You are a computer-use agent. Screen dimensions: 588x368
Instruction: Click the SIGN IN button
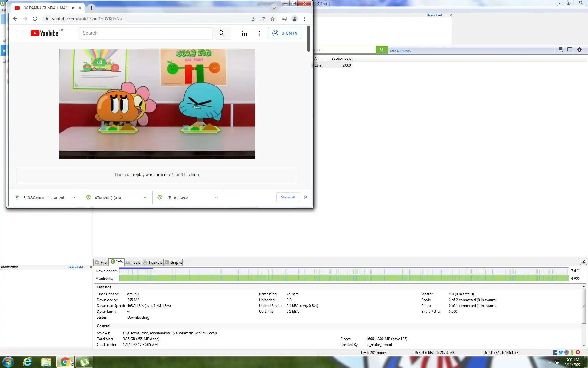tap(285, 33)
